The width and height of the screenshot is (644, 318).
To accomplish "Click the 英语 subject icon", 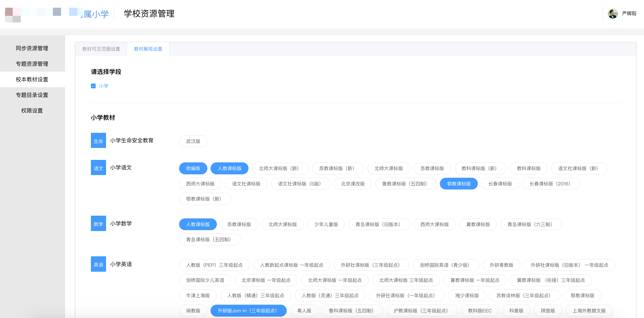I will [98, 264].
